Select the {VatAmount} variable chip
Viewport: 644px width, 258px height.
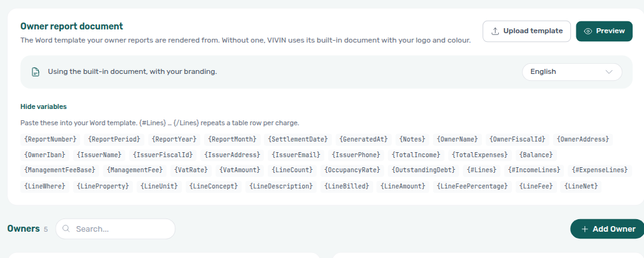[x=240, y=170]
